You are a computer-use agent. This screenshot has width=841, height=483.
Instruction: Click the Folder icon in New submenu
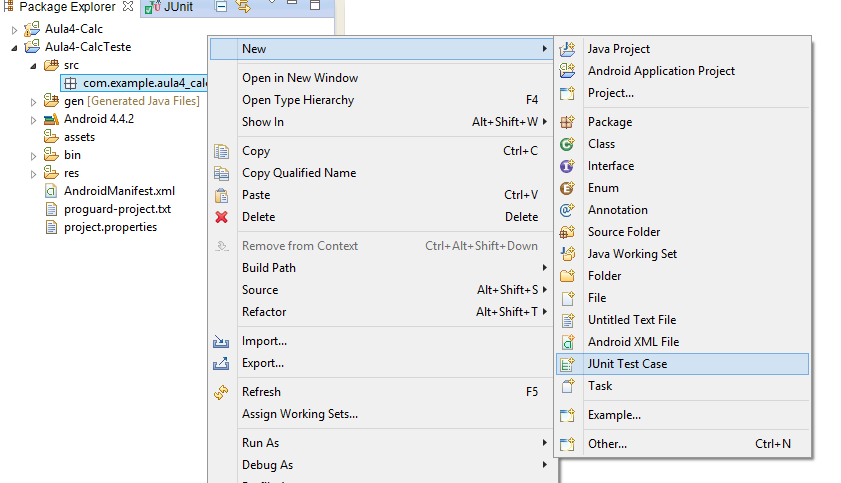click(567, 276)
